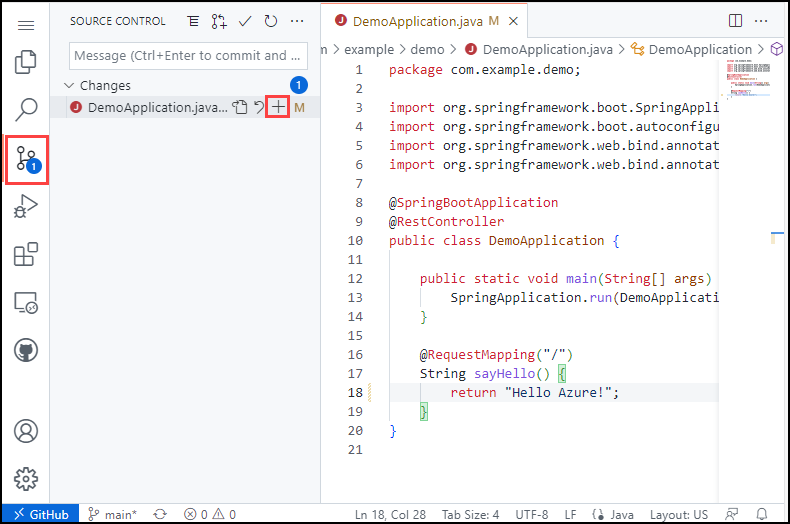
Task: Open the Extensions view
Action: pyautogui.click(x=26, y=254)
